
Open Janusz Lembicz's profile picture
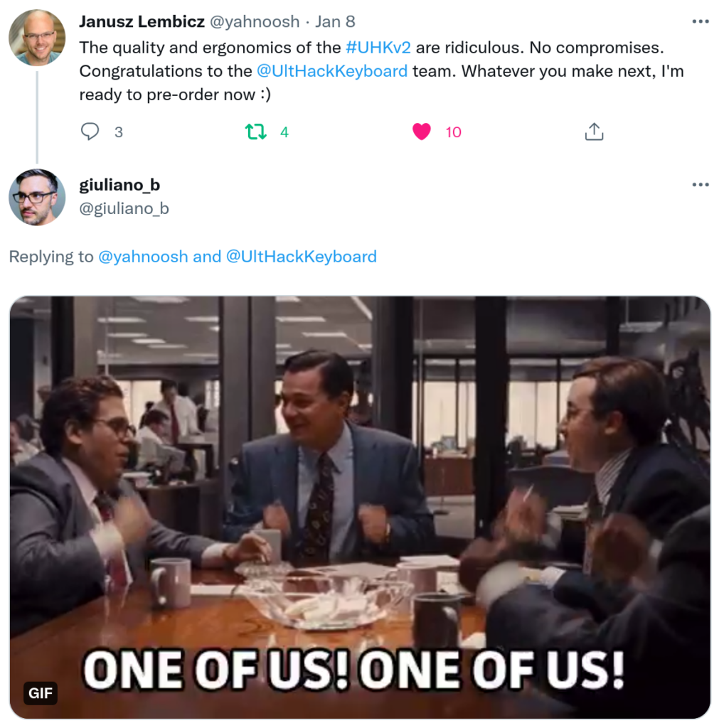(x=37, y=38)
